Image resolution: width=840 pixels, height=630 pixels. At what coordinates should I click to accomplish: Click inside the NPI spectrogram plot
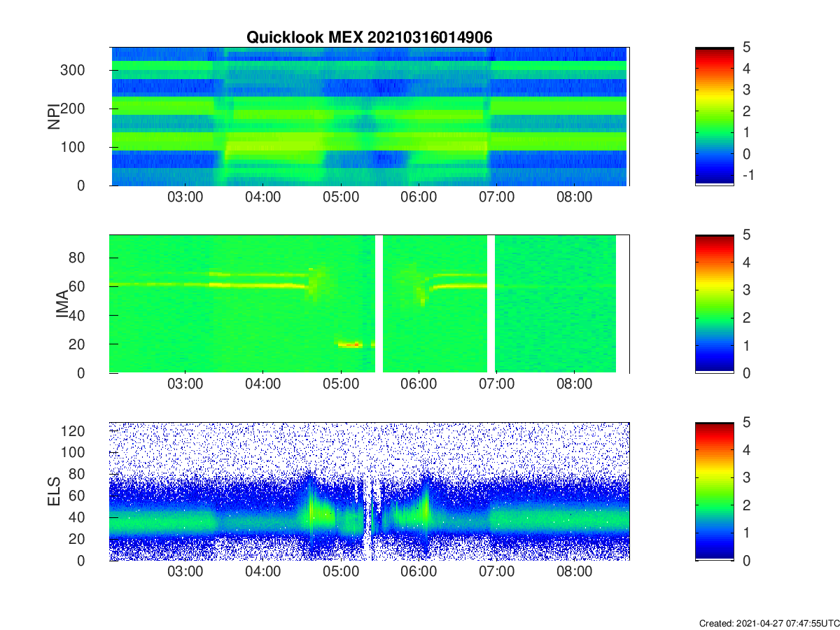pos(369,116)
